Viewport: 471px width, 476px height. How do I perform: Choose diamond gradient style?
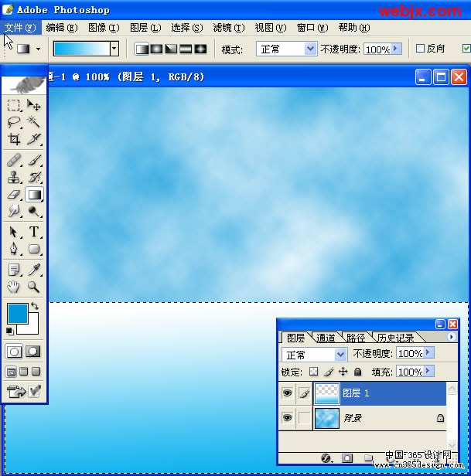pyautogui.click(x=200, y=49)
